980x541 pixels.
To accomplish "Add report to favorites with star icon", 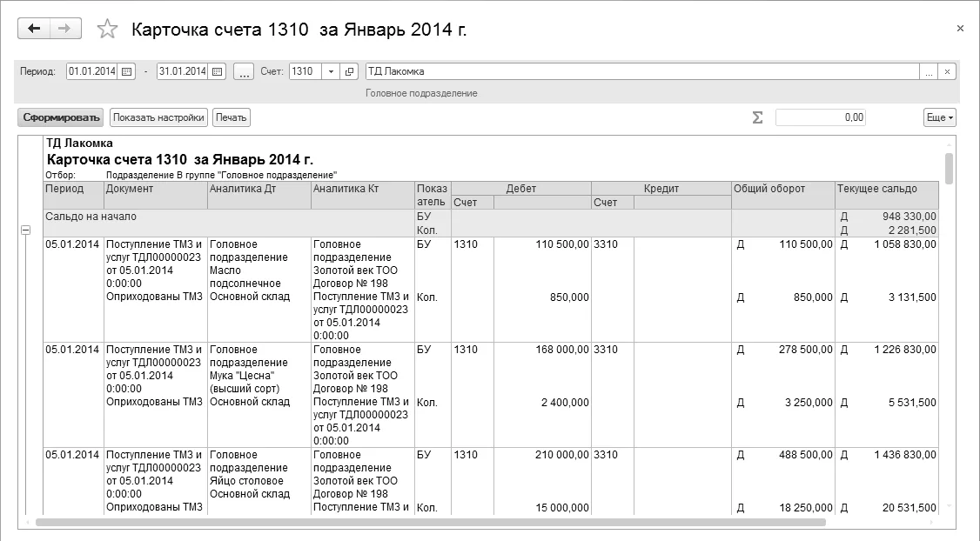I will point(107,29).
